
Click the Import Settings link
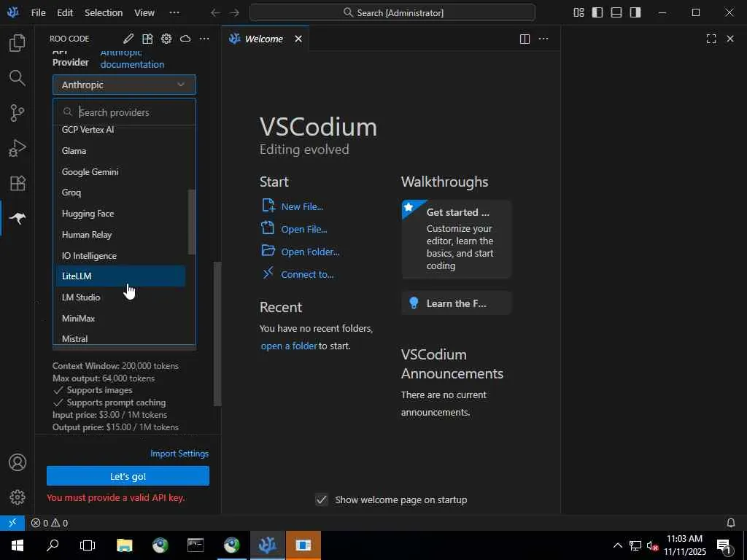[179, 454]
